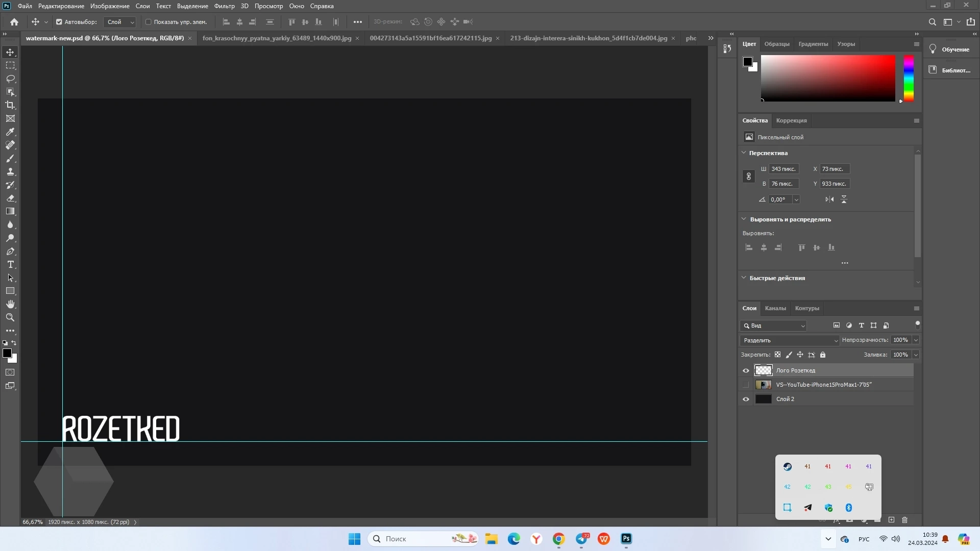Select the Horizontal Type tool
This screenshot has height=551, width=980.
[10, 264]
